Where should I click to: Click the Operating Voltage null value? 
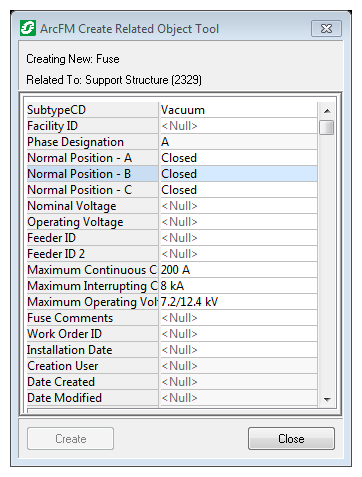click(239, 222)
